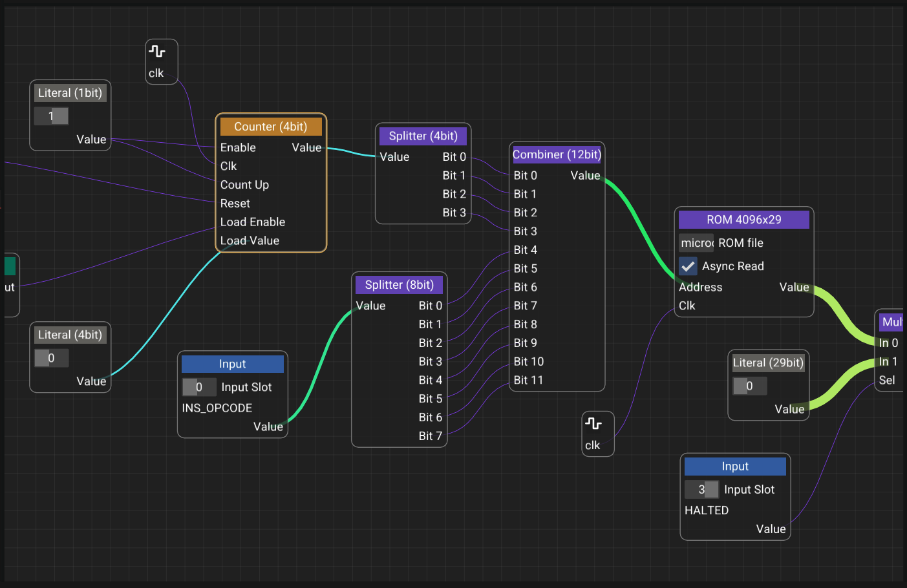The width and height of the screenshot is (907, 588).
Task: Select the Literal (1bit) node title
Action: tap(70, 93)
